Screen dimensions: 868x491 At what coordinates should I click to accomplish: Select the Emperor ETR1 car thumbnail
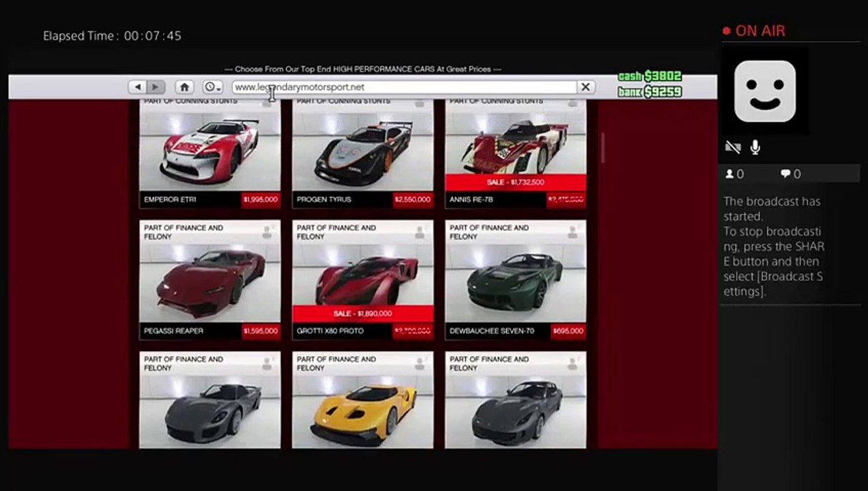pyautogui.click(x=210, y=149)
